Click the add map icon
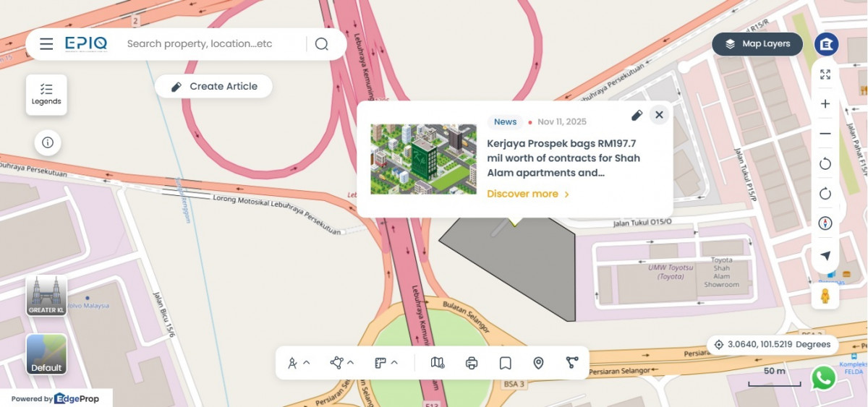Image resolution: width=868 pixels, height=407 pixels. point(438,363)
